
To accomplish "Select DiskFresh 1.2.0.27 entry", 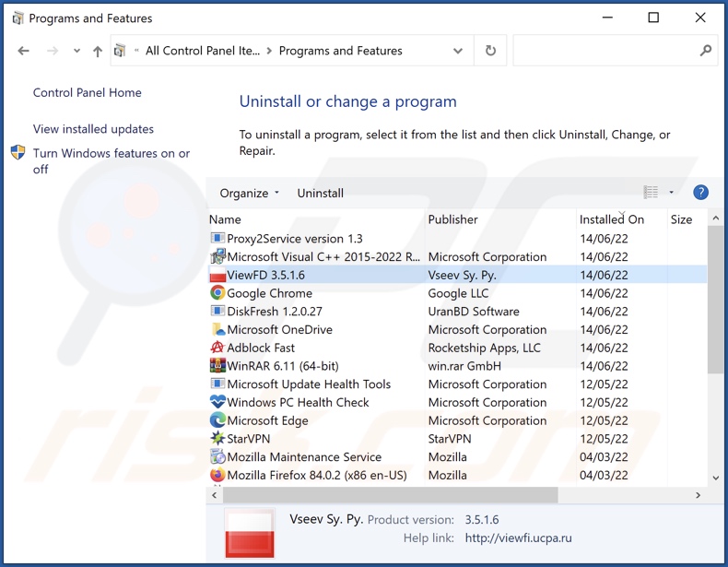I will click(x=274, y=311).
